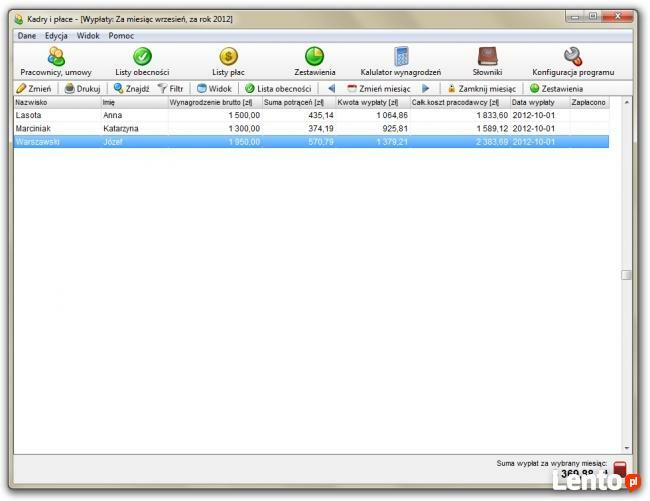The height and width of the screenshot is (501, 650).
Task: Open Zestawienia pie chart module
Action: click(x=314, y=62)
